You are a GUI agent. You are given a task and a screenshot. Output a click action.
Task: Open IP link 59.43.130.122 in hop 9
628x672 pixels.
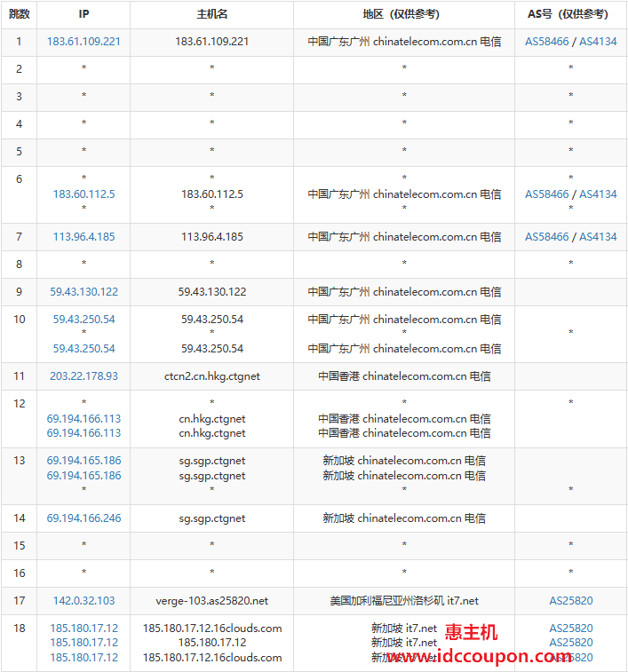coord(83,292)
